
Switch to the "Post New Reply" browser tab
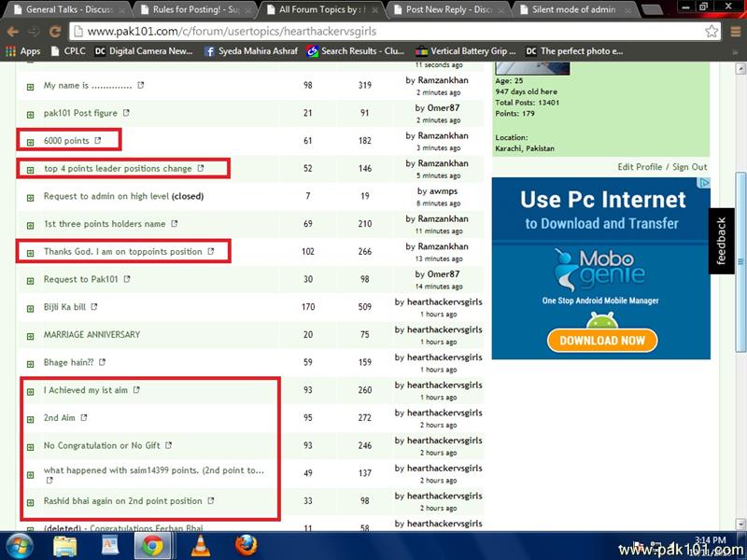click(x=448, y=9)
